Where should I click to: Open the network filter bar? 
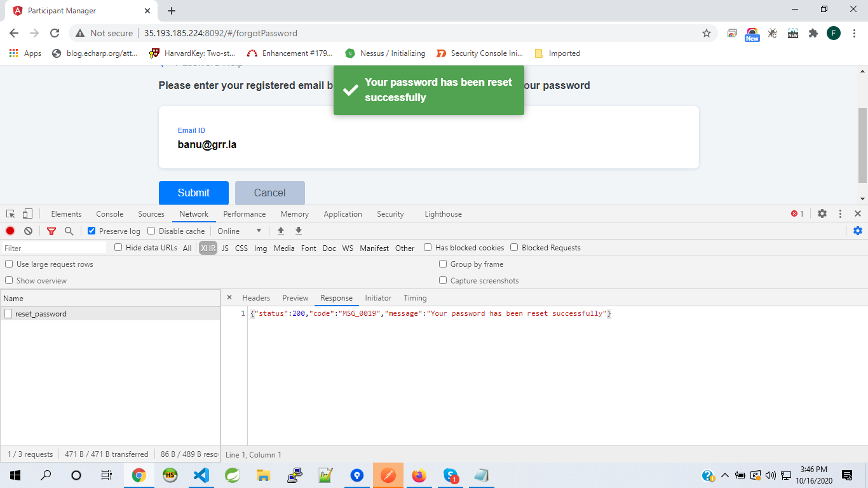pyautogui.click(x=51, y=231)
